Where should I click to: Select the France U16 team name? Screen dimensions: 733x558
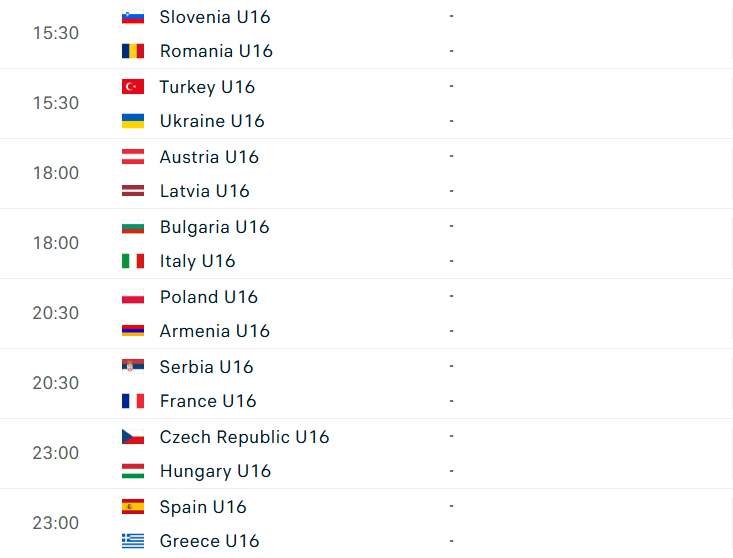click(x=208, y=401)
